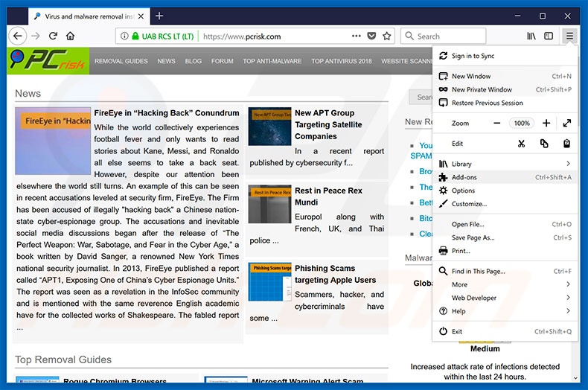Open the Library toolbar icon
The image size is (588, 390).
pyautogui.click(x=531, y=36)
